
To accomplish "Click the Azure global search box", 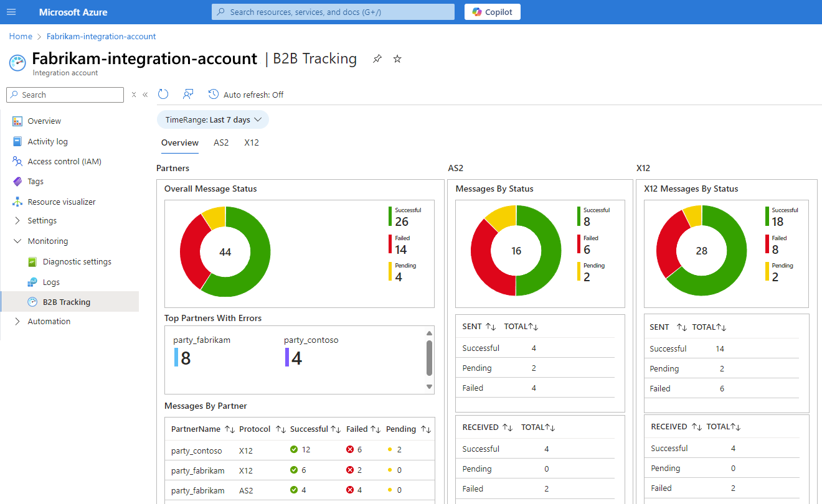I will 333,12.
